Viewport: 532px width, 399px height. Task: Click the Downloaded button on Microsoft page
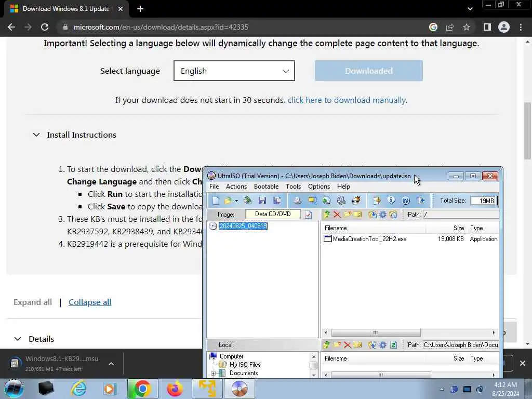(x=368, y=71)
